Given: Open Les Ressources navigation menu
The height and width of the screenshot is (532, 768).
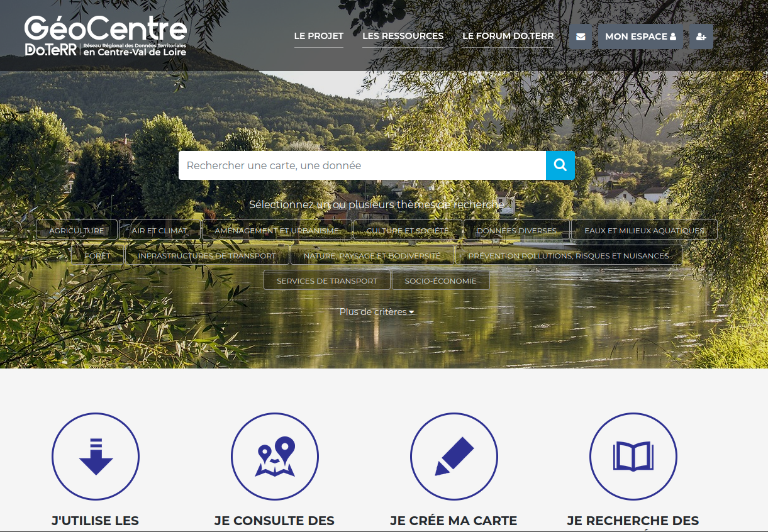Looking at the screenshot, I should point(403,36).
